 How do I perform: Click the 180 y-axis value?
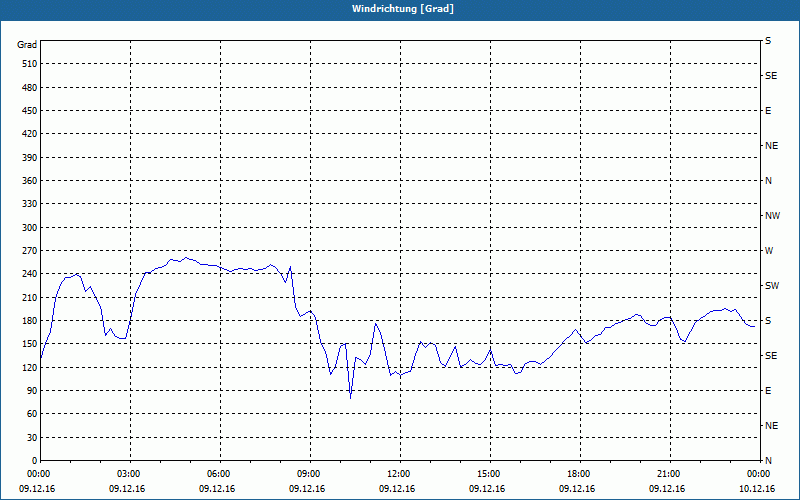click(30, 321)
